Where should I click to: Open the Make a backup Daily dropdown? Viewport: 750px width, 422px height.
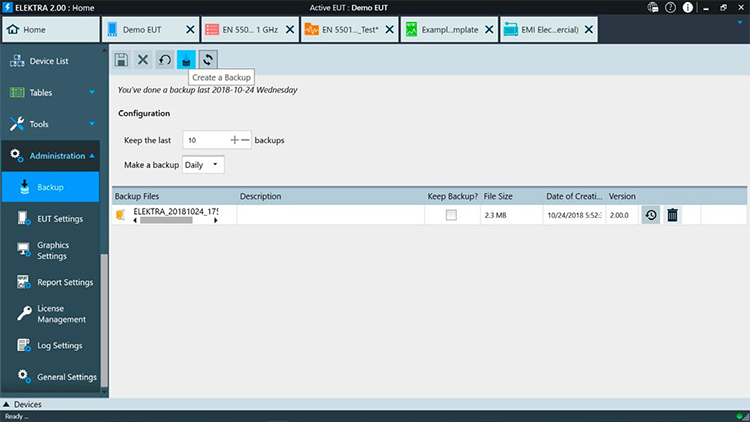pos(203,164)
